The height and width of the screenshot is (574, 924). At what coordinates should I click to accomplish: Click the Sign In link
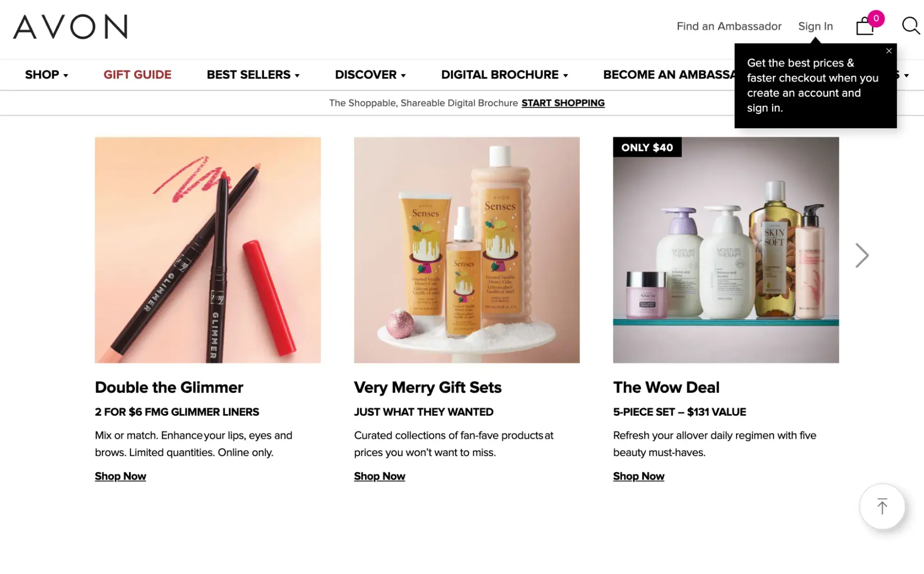815,26
